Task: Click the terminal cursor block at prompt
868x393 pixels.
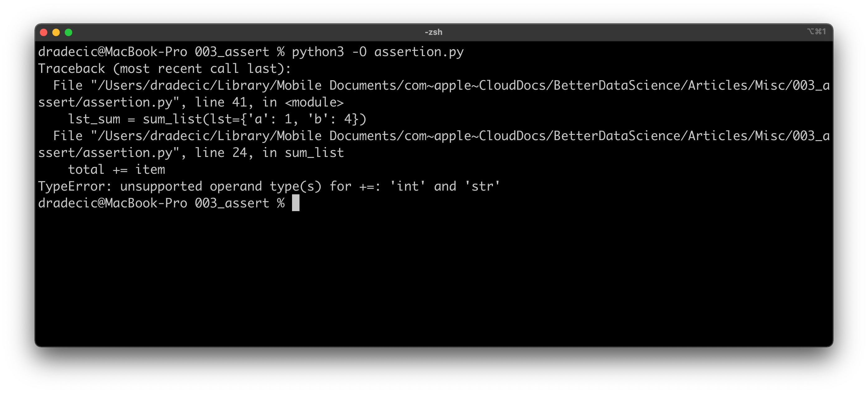Action: click(295, 203)
